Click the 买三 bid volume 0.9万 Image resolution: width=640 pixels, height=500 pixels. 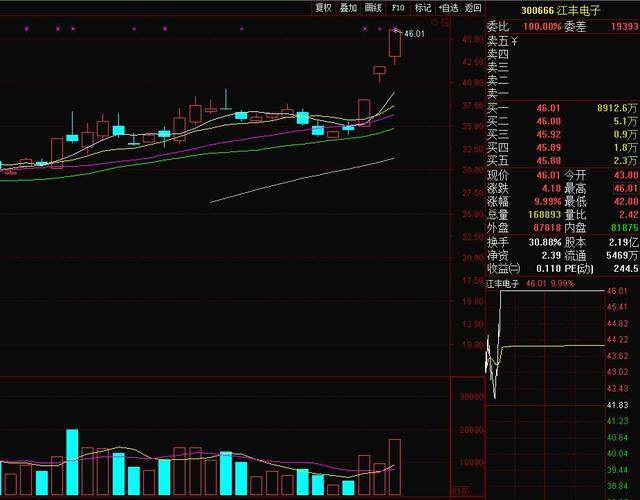tap(625, 134)
